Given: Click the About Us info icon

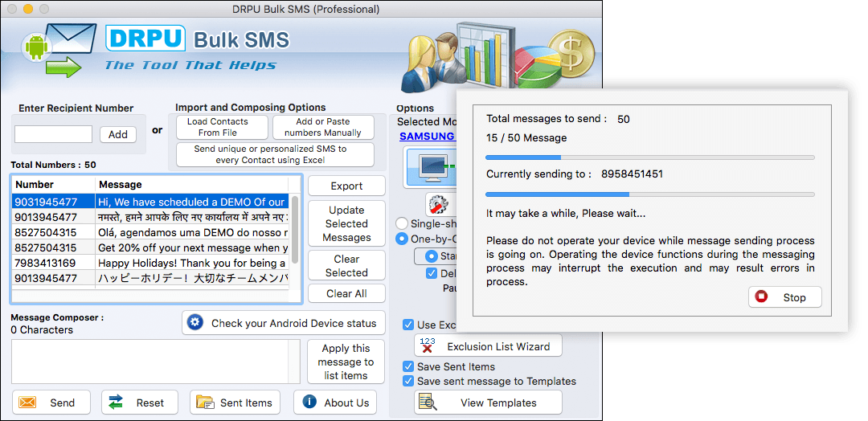Looking at the screenshot, I should click(309, 403).
